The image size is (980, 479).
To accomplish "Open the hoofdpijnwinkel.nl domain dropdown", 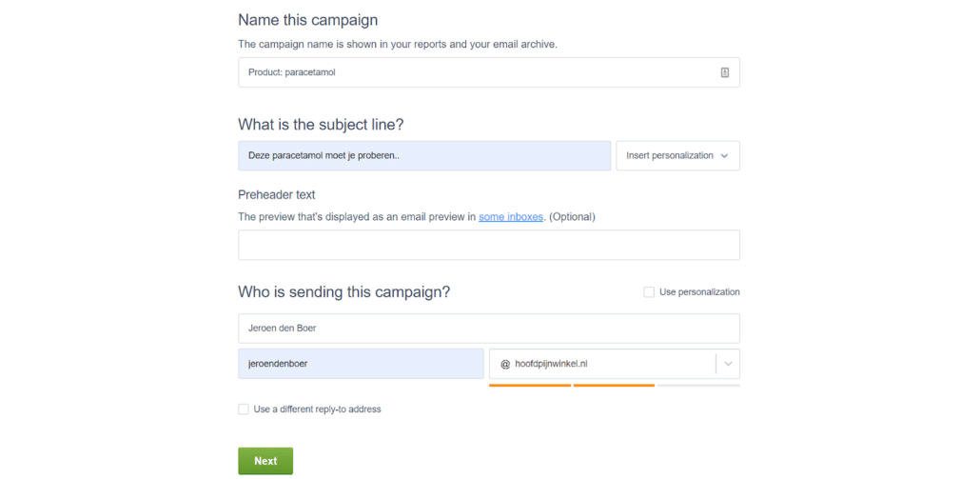I will tap(615, 364).
